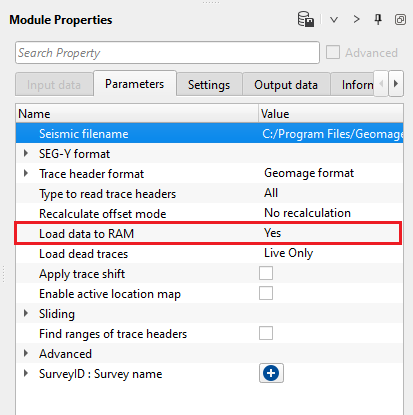The height and width of the screenshot is (415, 413).
Task: Tick Find ranges of trace headers
Action: click(x=266, y=333)
